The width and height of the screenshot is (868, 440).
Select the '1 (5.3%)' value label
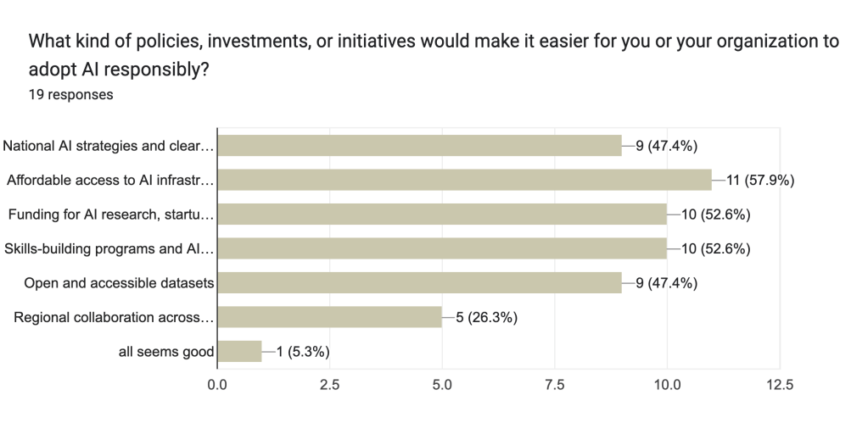[x=302, y=352]
